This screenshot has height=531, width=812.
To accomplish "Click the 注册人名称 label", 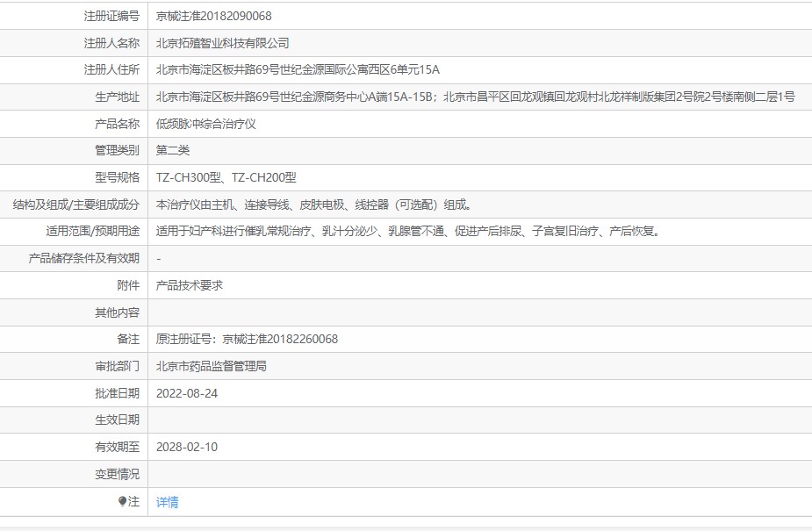I will (x=111, y=43).
